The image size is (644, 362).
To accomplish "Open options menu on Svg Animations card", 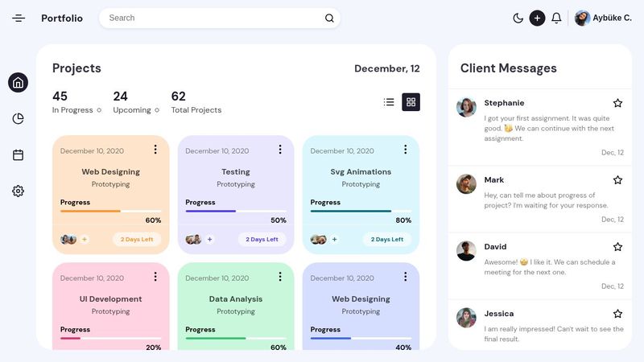I will coord(406,150).
